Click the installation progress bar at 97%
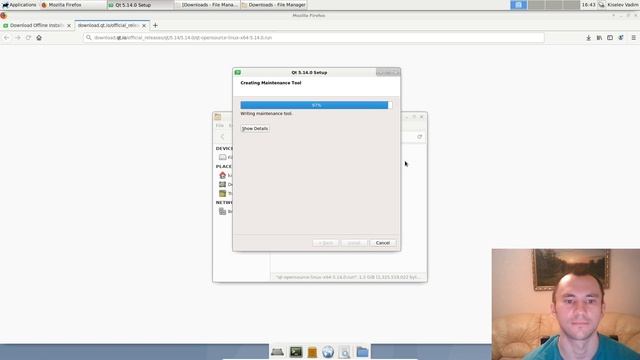640x360 pixels. click(x=316, y=105)
